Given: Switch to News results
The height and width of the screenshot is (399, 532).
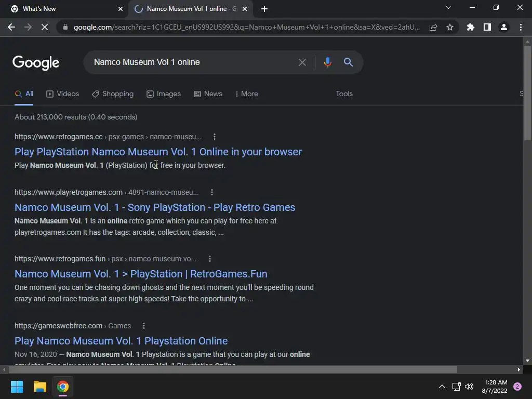Looking at the screenshot, I should [x=208, y=94].
